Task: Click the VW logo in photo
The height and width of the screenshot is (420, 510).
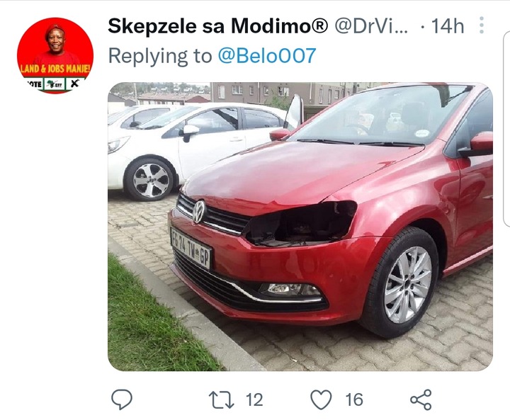Action: click(x=199, y=212)
